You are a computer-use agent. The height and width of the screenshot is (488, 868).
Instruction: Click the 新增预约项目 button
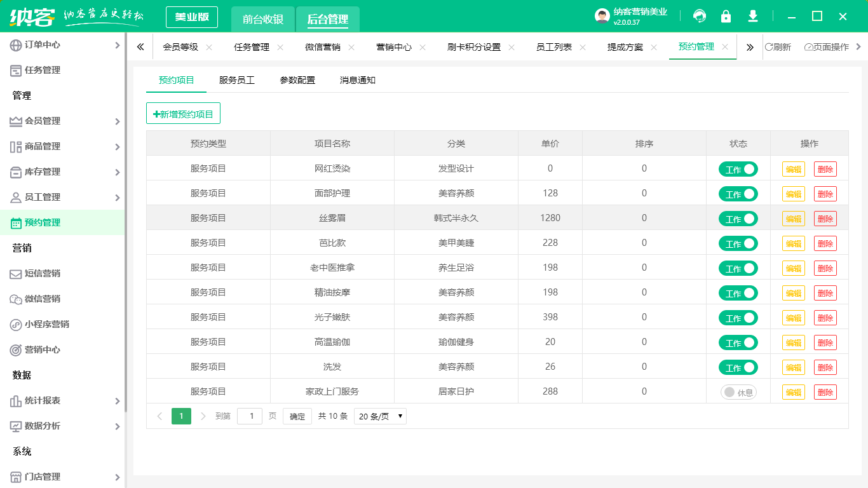tap(183, 112)
